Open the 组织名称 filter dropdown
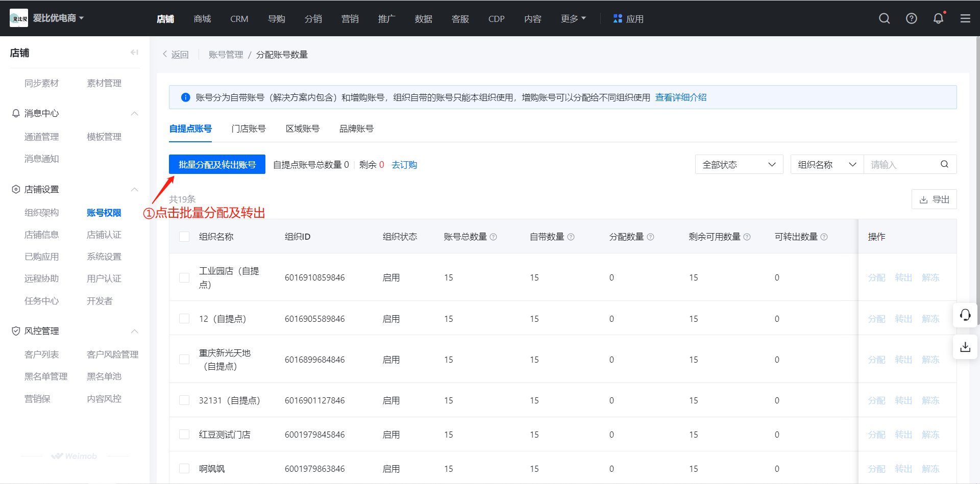This screenshot has width=980, height=484. 827,164
